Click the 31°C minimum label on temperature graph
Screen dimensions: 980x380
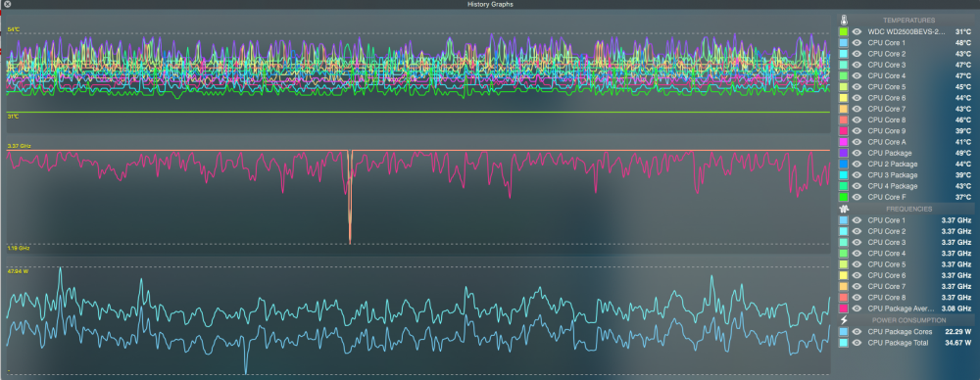click(x=14, y=117)
